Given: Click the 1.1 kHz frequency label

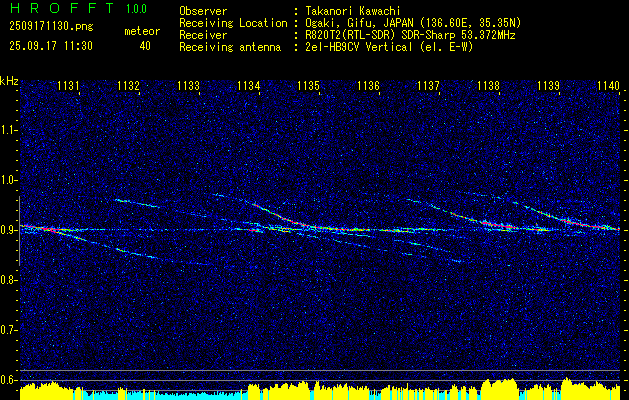Looking at the screenshot, I should 8,130.
